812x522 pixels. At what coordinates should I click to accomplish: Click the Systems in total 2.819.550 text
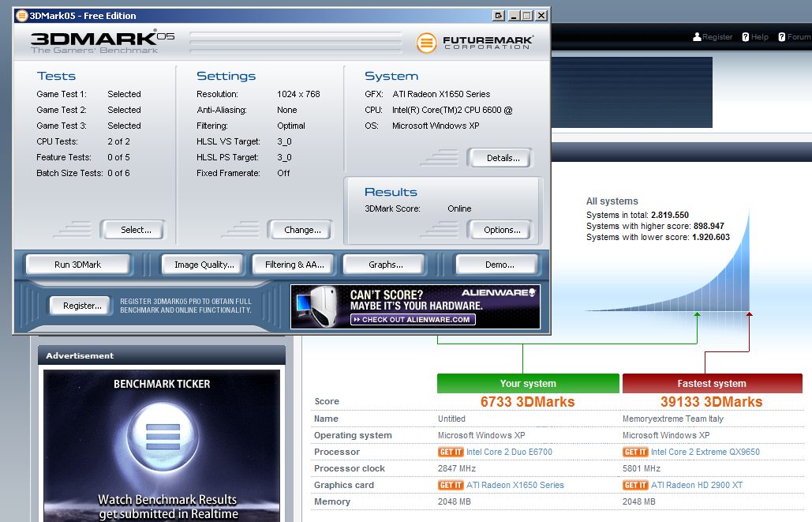coord(638,215)
